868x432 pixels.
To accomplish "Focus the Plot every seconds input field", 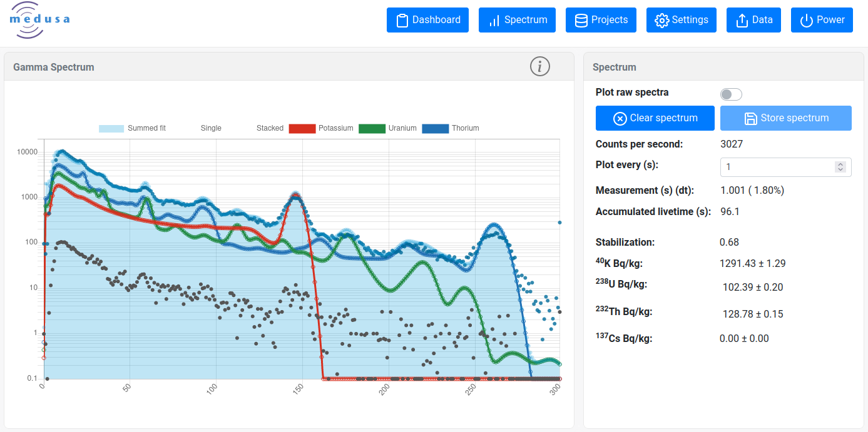I will [x=776, y=167].
